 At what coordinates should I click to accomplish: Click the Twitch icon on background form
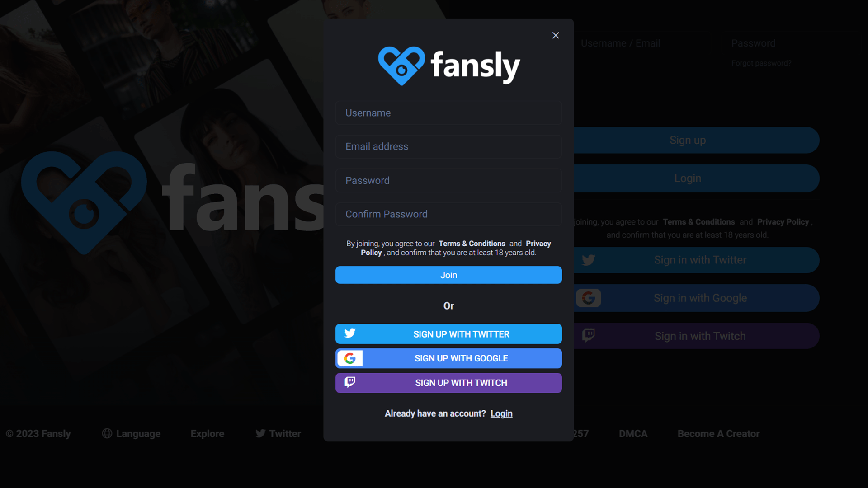589,335
